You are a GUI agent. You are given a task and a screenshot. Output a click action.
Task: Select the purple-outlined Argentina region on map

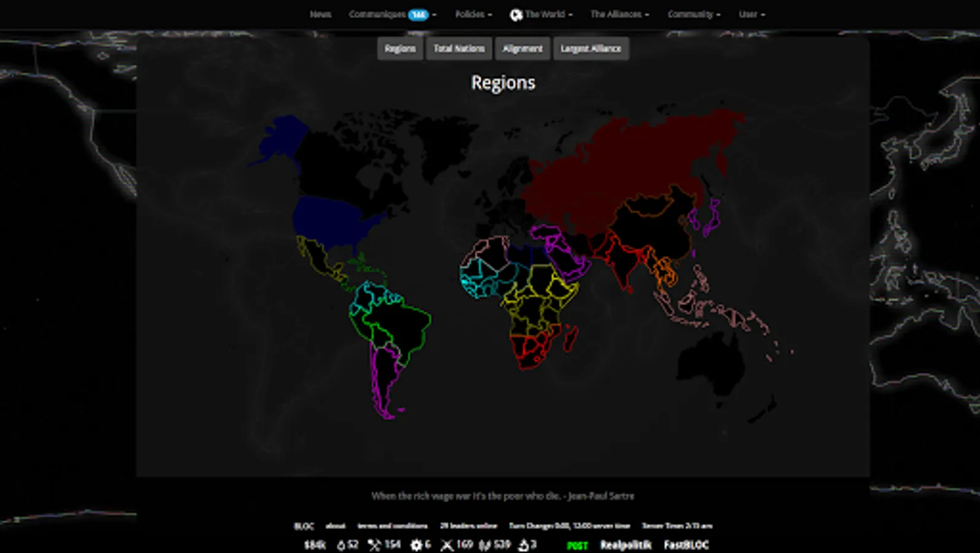(x=385, y=381)
